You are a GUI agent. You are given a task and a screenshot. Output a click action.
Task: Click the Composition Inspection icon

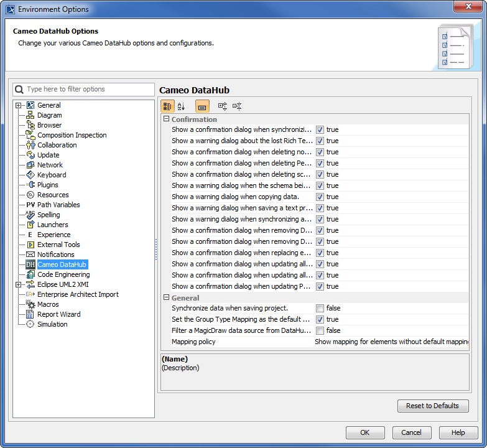(30, 135)
